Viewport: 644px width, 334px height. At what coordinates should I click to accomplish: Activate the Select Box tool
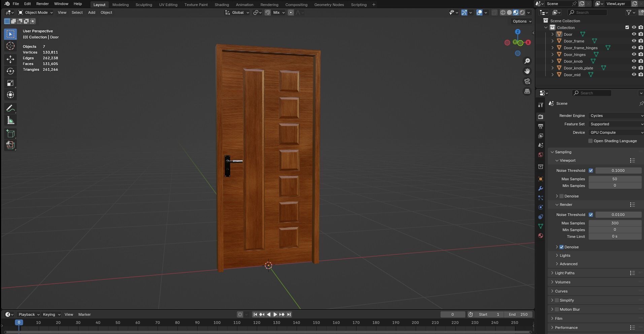pyautogui.click(x=10, y=34)
